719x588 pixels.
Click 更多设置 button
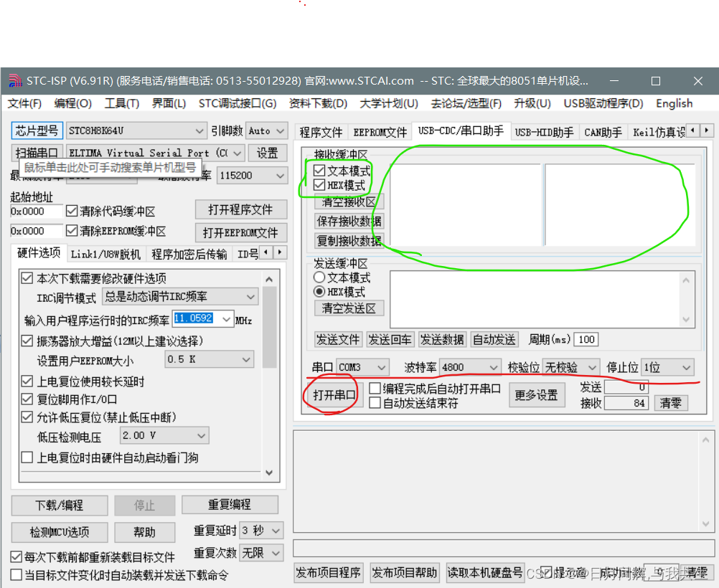535,394
